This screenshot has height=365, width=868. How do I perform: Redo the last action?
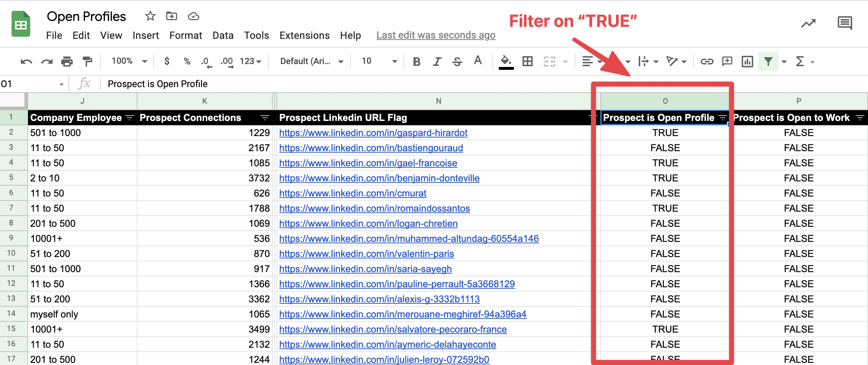(47, 62)
